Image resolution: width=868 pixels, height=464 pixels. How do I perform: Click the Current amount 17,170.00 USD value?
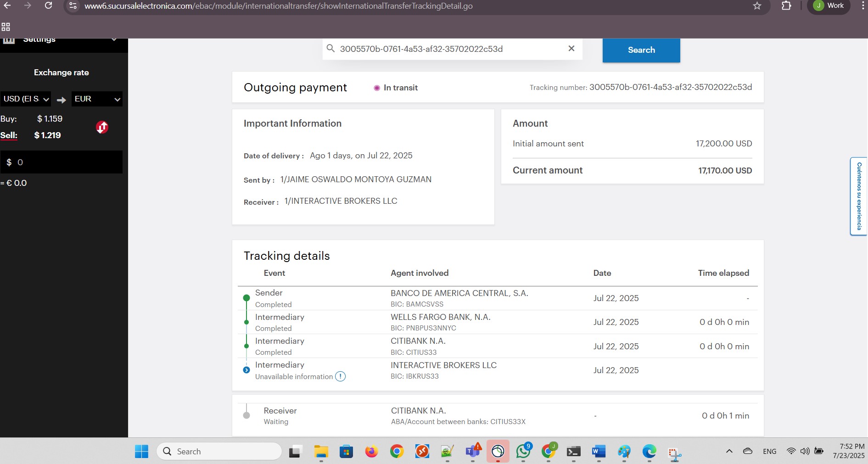(725, 171)
